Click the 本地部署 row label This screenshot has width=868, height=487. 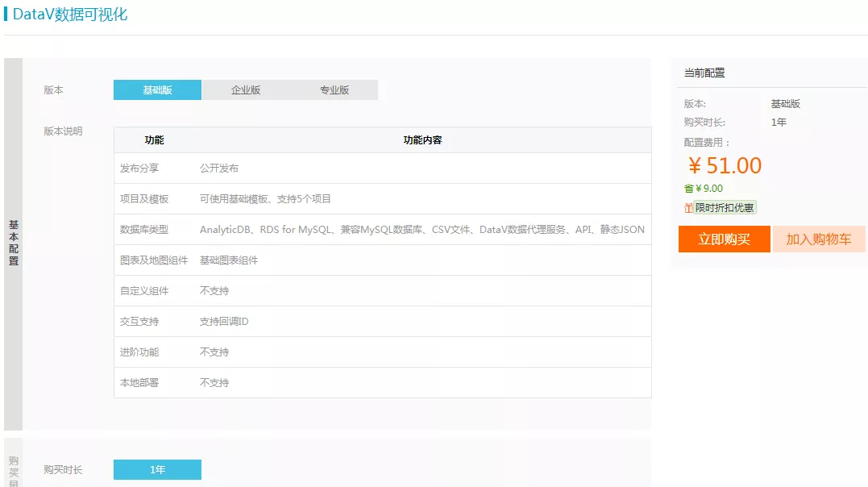point(139,383)
